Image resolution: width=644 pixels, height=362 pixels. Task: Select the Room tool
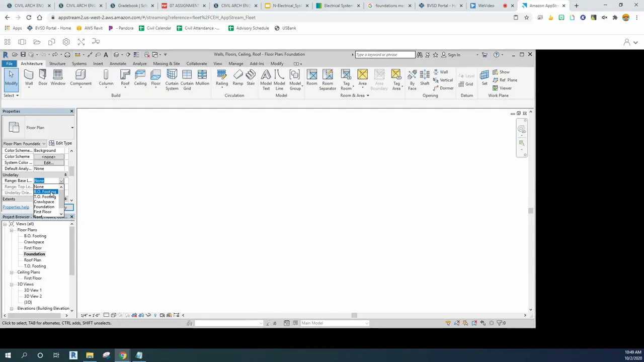[x=312, y=78]
